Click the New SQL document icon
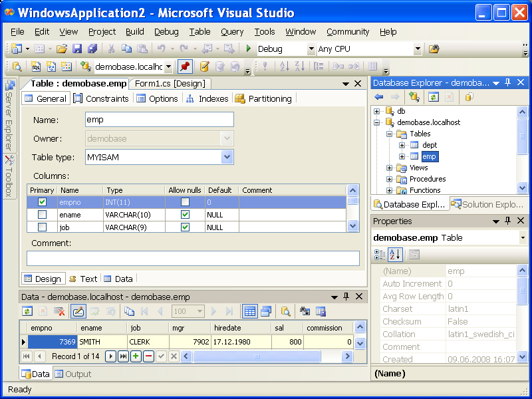532x399 pixels. tap(36, 66)
